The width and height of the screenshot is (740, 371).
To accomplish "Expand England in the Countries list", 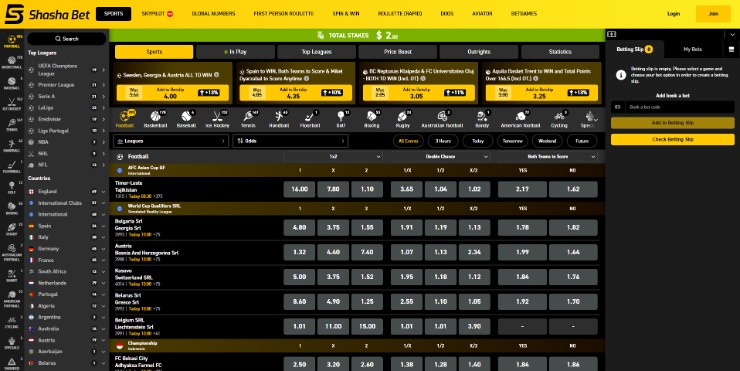I will 103,191.
